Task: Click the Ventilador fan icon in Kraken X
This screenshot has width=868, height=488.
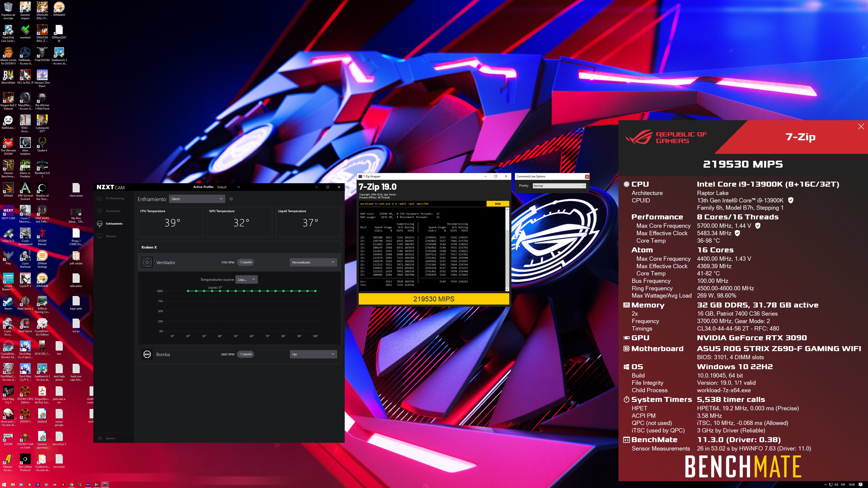Action: pos(147,262)
